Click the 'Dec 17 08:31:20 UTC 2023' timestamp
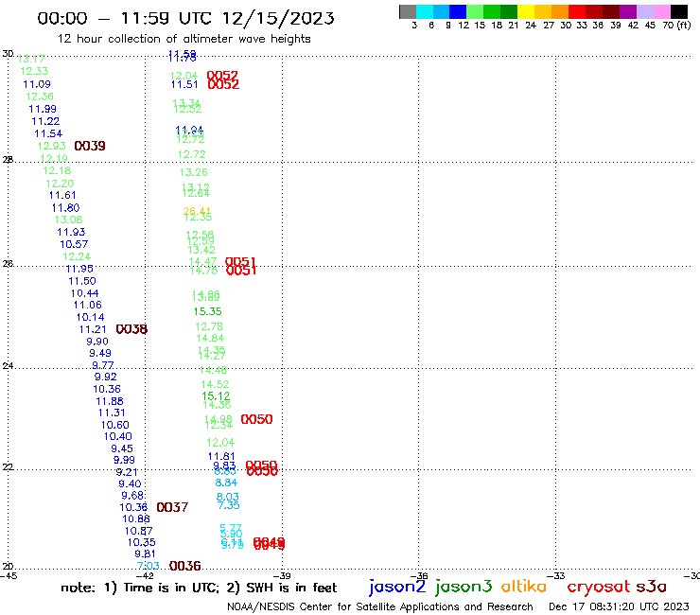700x615 pixels. pos(619,606)
